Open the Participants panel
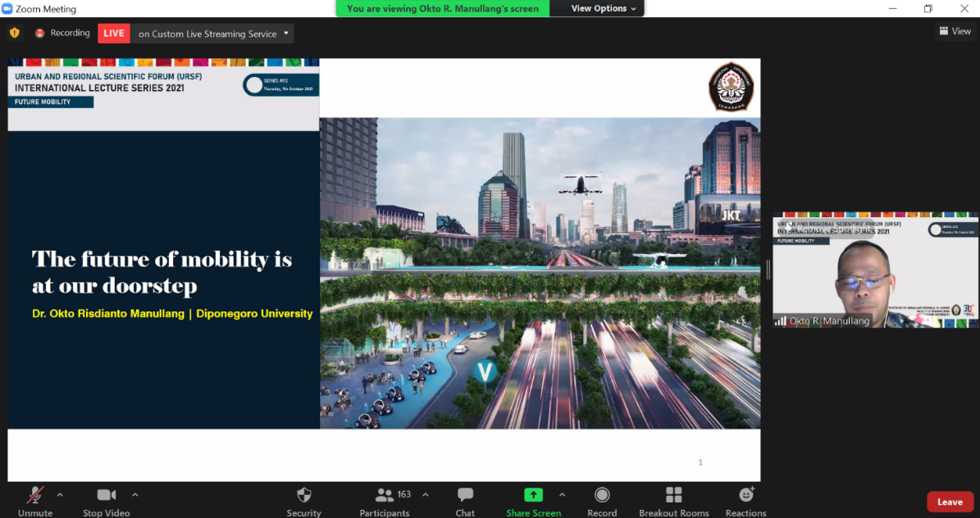Screen dimensions: 980x518 click(x=384, y=495)
